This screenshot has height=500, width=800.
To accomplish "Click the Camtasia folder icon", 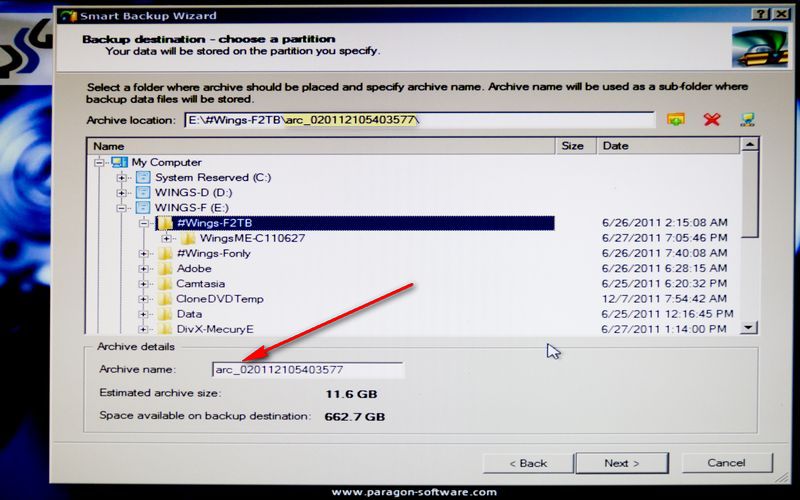I will coord(165,284).
